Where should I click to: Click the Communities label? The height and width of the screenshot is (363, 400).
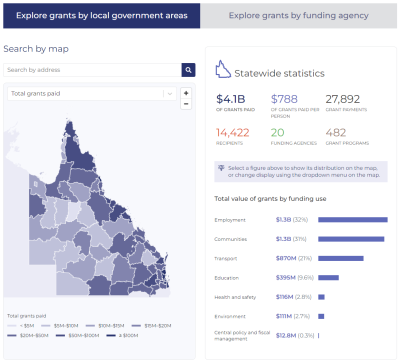(x=231, y=239)
